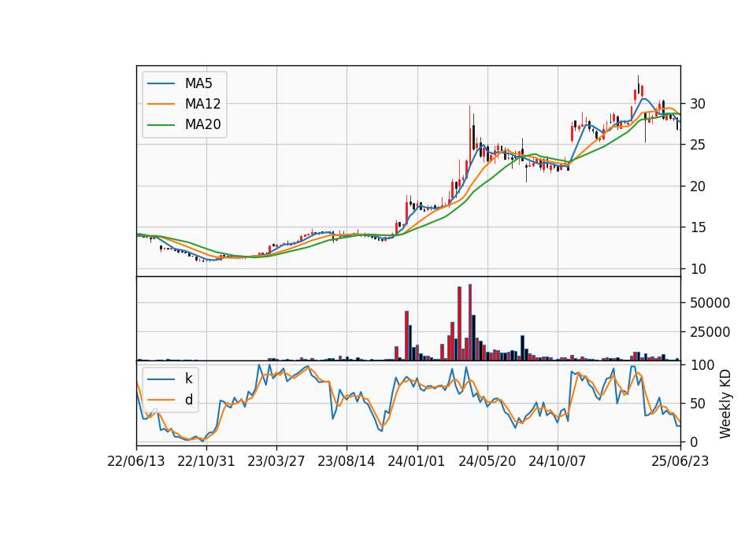Image resolution: width=756 pixels, height=543 pixels.
Task: Click the 15 price axis tick label
Action: [698, 227]
